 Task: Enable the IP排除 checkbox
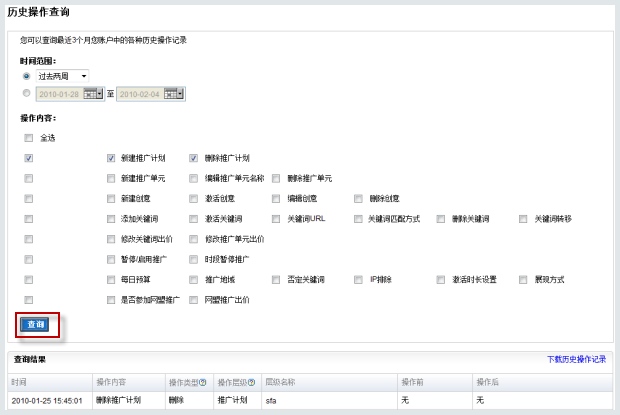pos(360,279)
